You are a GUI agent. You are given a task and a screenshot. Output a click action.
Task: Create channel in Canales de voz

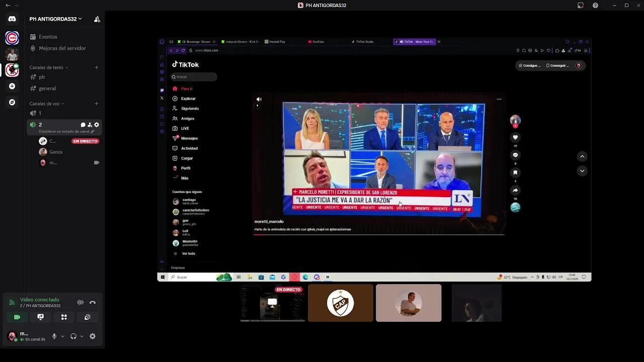point(97,104)
